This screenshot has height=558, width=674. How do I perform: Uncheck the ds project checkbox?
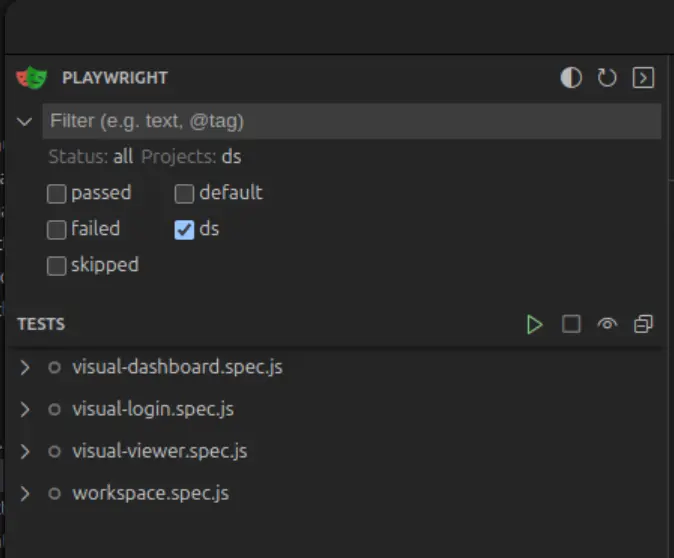pyautogui.click(x=185, y=229)
